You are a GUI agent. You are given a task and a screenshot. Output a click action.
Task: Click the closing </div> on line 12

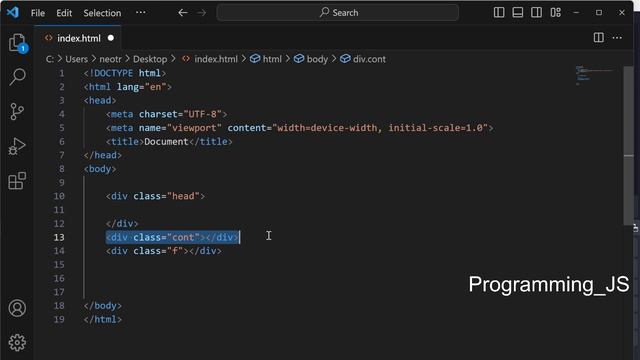coord(122,224)
